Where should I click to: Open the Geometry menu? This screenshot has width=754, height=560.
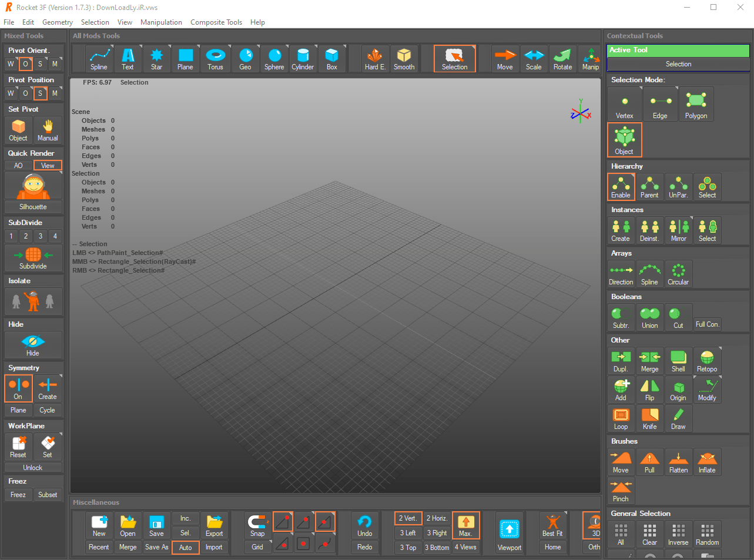tap(58, 22)
